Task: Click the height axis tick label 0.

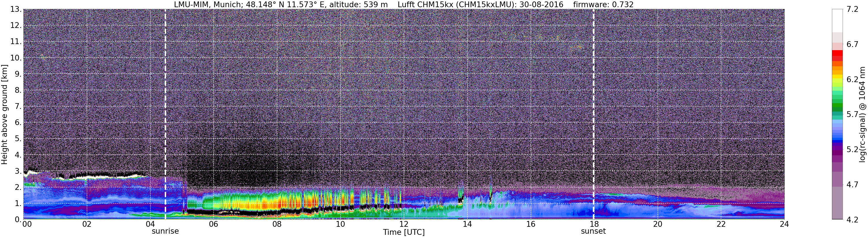Action: click(18, 220)
